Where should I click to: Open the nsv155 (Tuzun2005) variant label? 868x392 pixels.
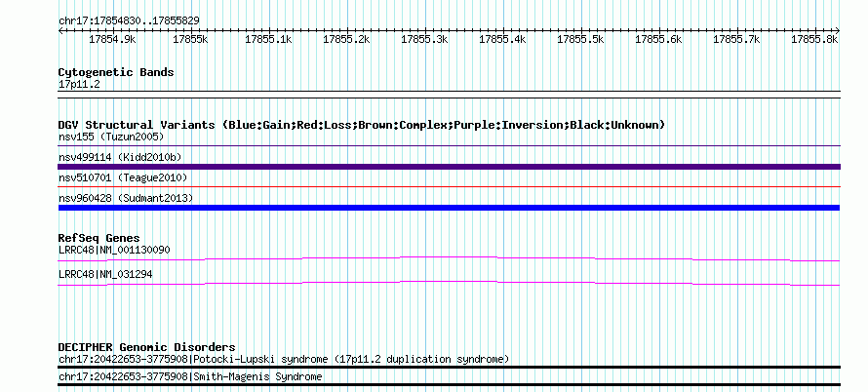(x=111, y=137)
